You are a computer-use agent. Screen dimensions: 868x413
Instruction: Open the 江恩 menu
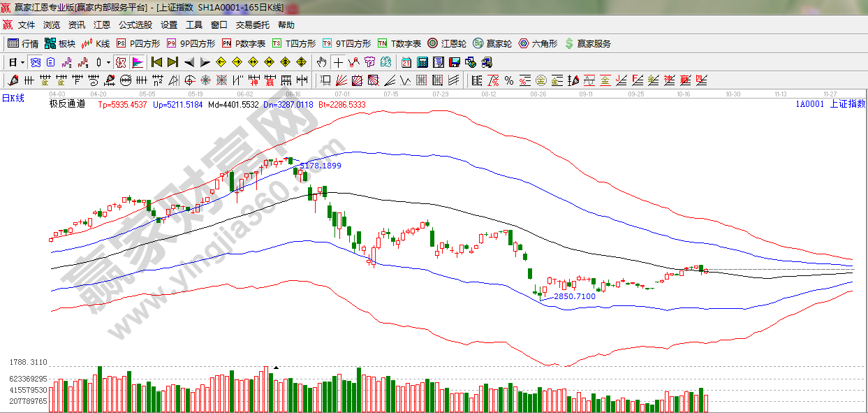[x=102, y=25]
